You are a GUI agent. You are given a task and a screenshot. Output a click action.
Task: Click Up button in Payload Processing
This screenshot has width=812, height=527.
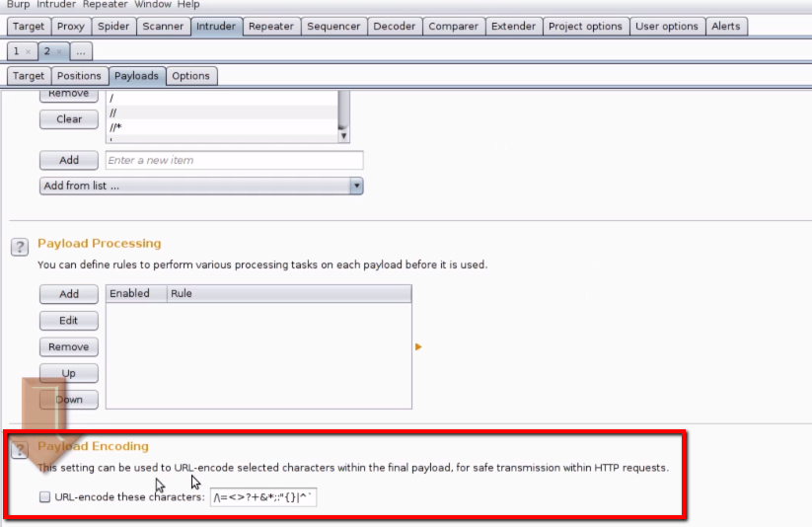(69, 373)
